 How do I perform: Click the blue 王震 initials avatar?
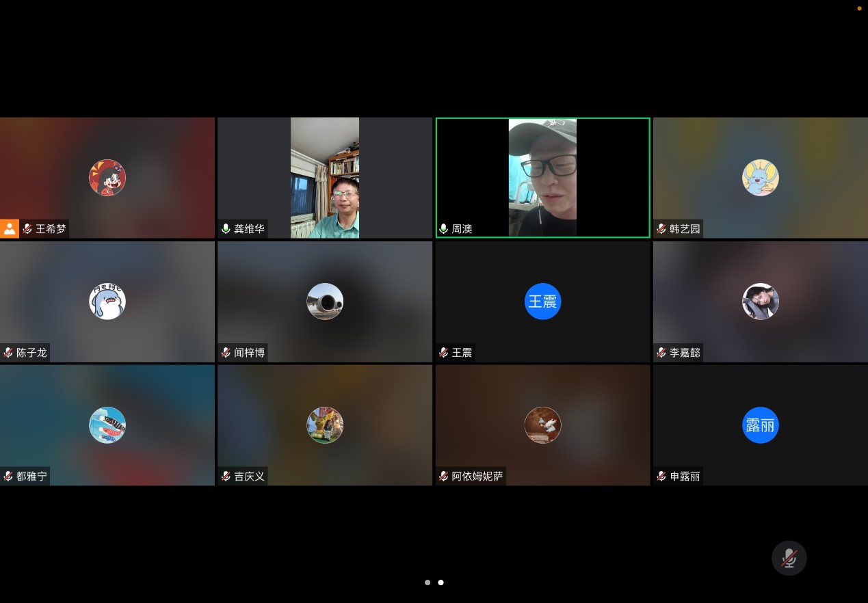pyautogui.click(x=542, y=301)
